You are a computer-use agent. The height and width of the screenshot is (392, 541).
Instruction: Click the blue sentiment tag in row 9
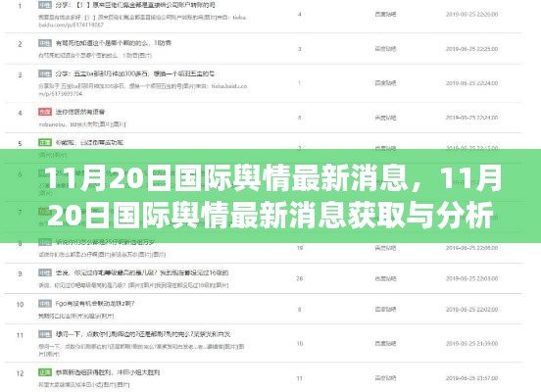(45, 272)
